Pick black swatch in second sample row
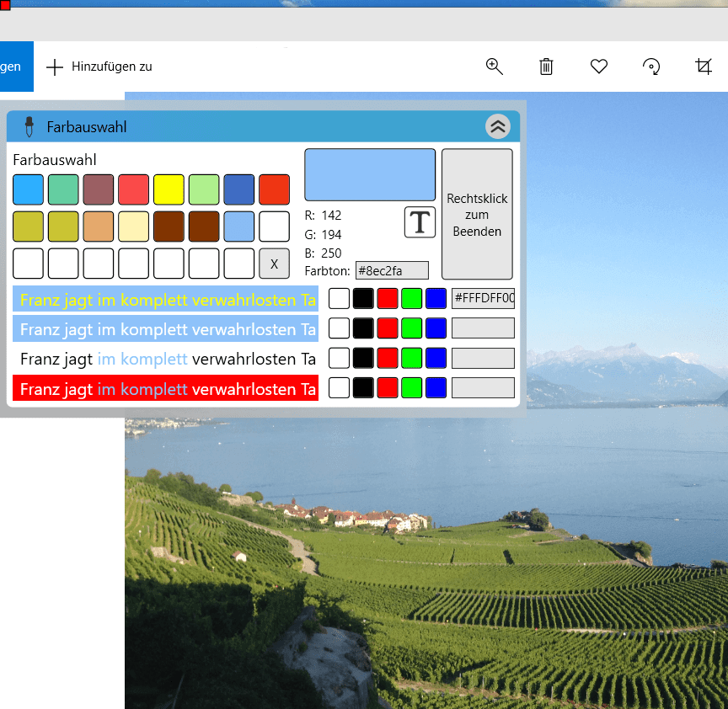The height and width of the screenshot is (709, 728). pos(363,328)
